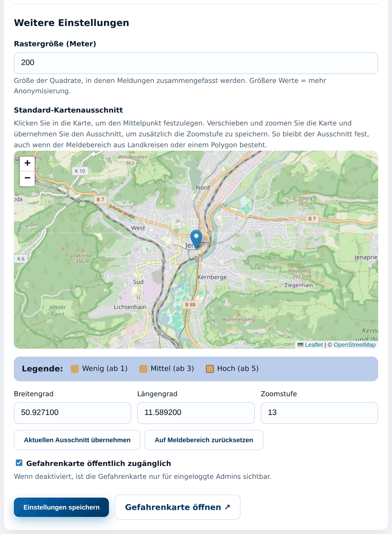392x534 pixels.
Task: Zoom out of the map with minus button
Action: click(27, 178)
